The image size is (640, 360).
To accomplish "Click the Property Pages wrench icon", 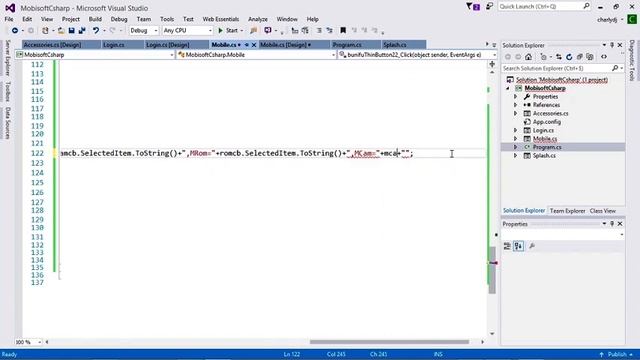I will pos(532,246).
